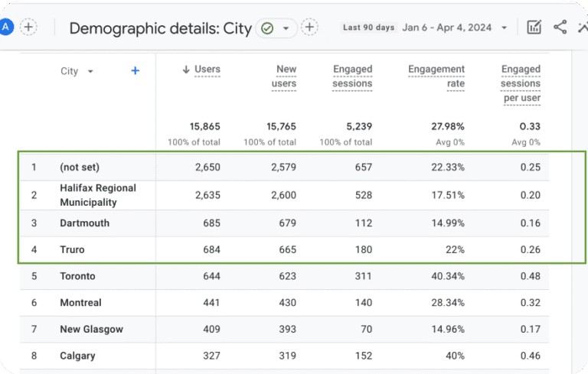Open the report status dropdown arrow
Screen dimensions: 588x374
286,28
